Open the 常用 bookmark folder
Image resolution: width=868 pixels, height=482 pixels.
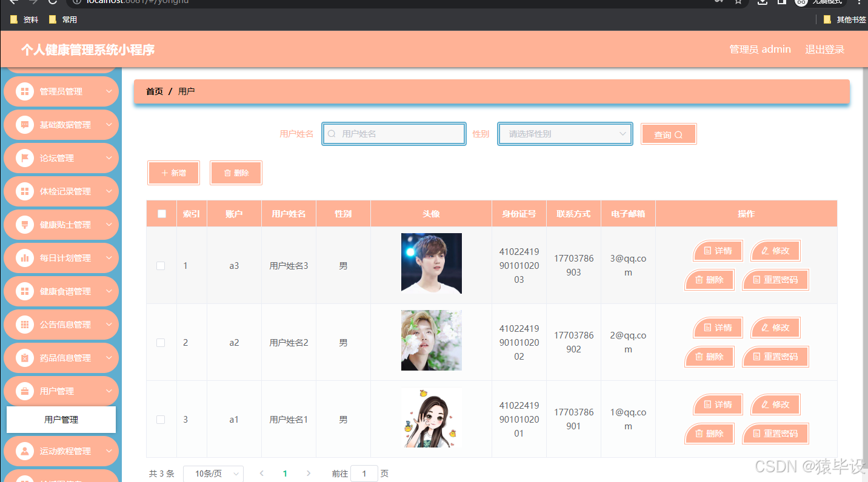coord(63,20)
